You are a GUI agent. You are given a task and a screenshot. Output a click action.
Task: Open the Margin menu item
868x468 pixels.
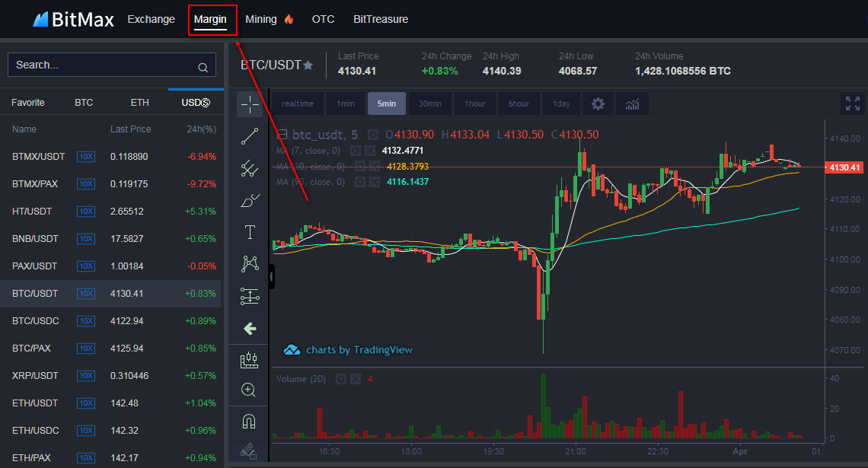click(x=210, y=19)
